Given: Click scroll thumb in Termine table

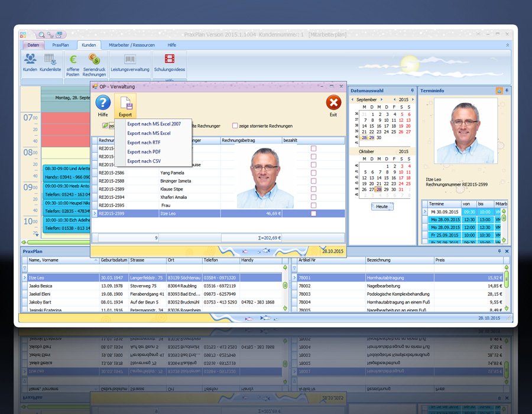Looking at the screenshot, I should (x=504, y=218).
